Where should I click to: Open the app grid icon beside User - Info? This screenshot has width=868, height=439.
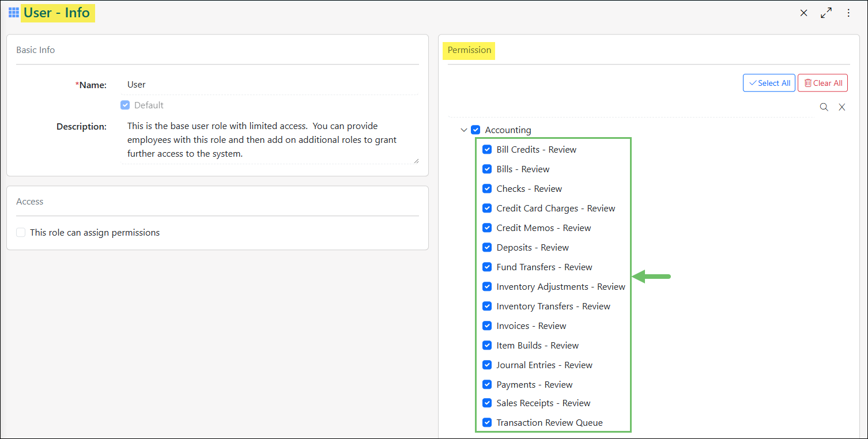(x=14, y=12)
